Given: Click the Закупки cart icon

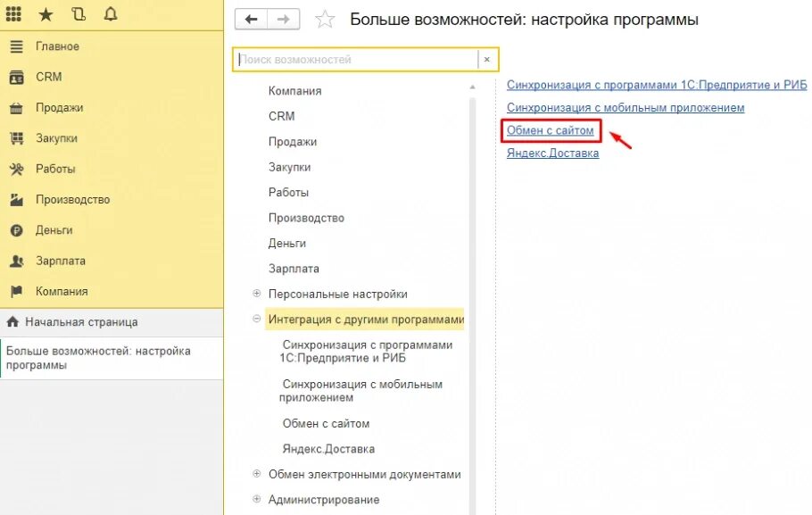Looking at the screenshot, I should pos(17,138).
